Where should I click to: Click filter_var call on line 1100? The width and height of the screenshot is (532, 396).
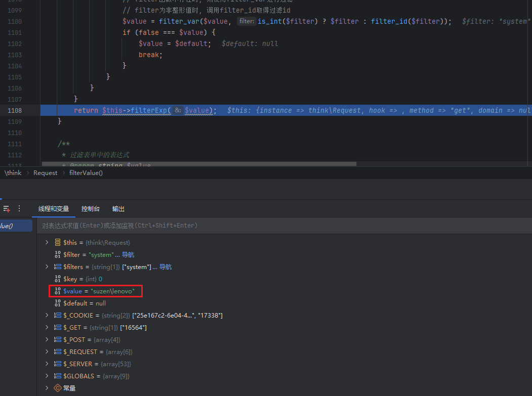[179, 21]
